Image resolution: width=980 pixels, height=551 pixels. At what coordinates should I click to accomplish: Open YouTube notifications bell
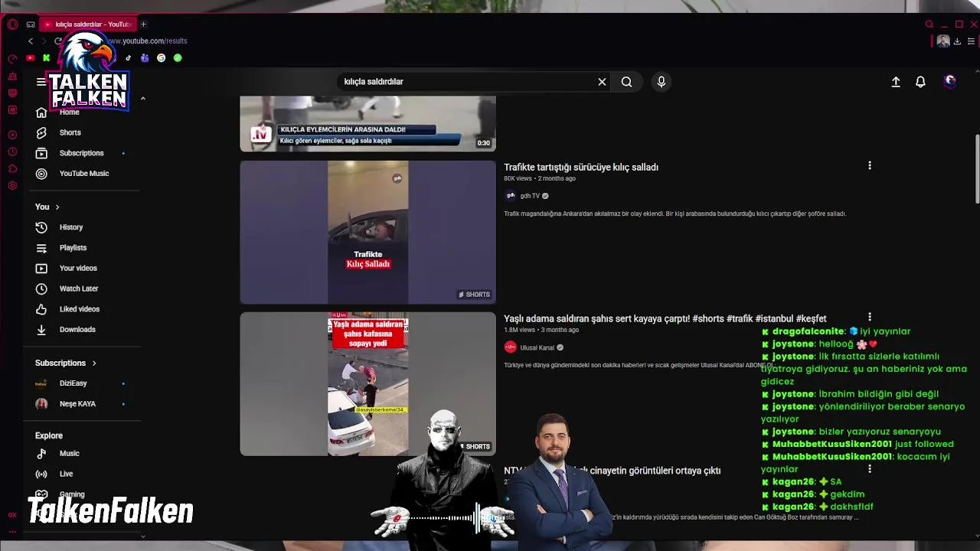920,82
